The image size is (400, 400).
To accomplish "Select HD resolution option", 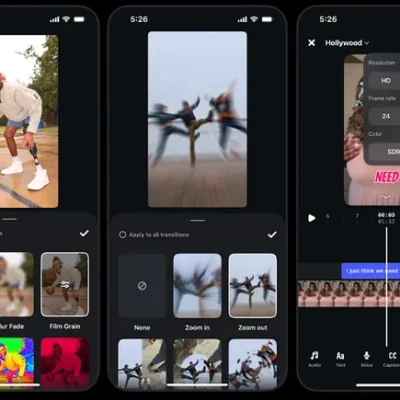I will click(385, 81).
